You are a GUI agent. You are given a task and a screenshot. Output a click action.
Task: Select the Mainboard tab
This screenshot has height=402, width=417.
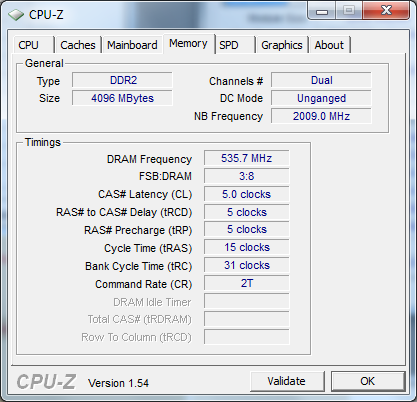[x=132, y=45]
